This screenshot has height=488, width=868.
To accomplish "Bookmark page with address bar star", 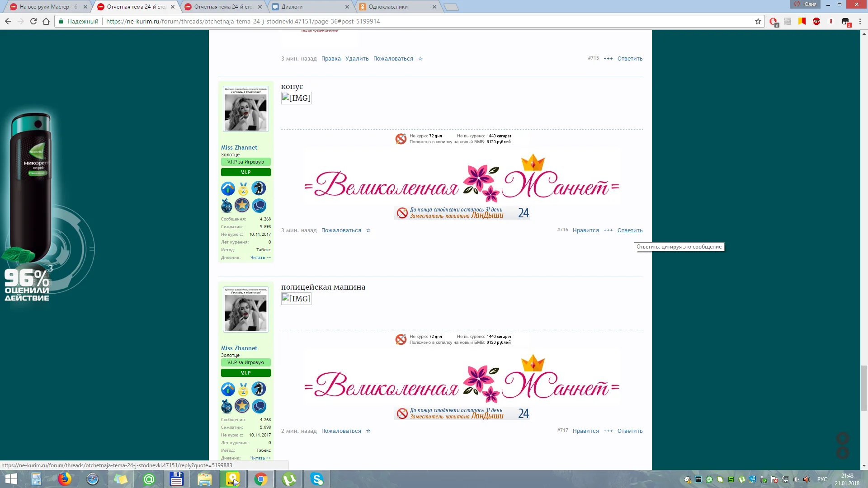I will click(x=758, y=21).
